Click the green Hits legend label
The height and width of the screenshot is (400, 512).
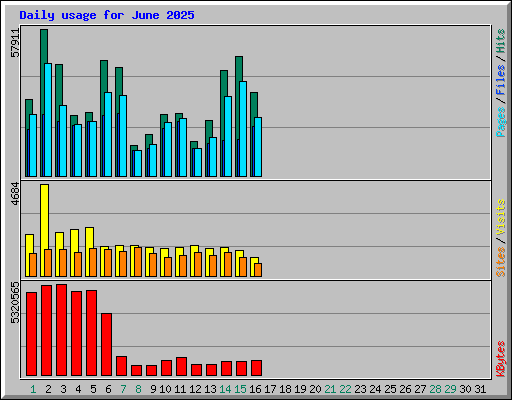tap(501, 41)
